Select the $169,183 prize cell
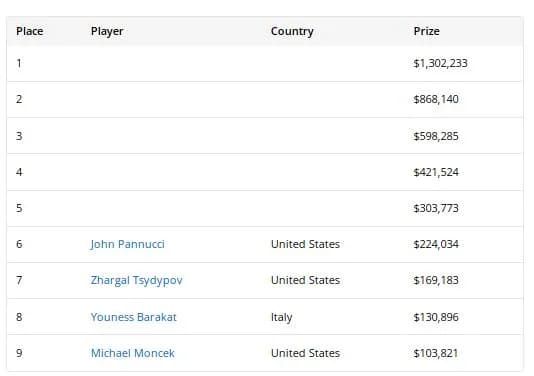534x376 pixels. [x=436, y=280]
